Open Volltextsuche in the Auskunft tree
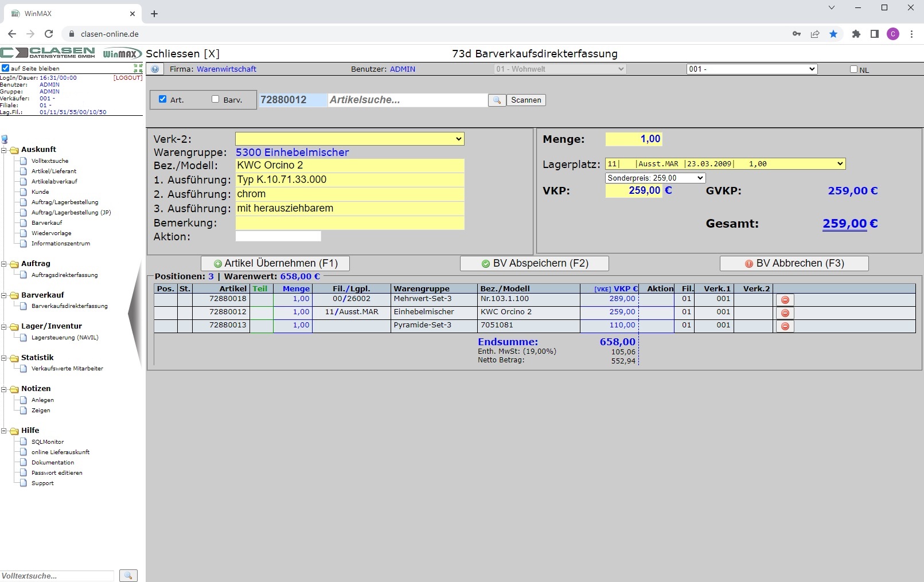 [50, 161]
